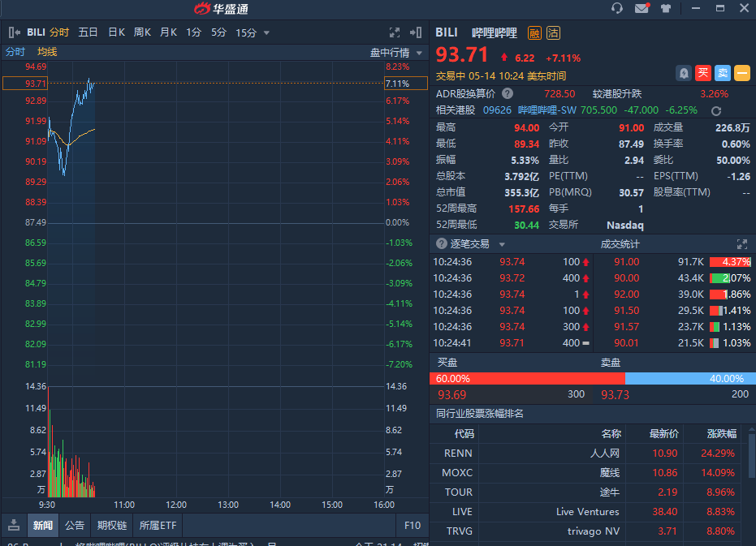Open the 所属ETF tab

tap(158, 525)
